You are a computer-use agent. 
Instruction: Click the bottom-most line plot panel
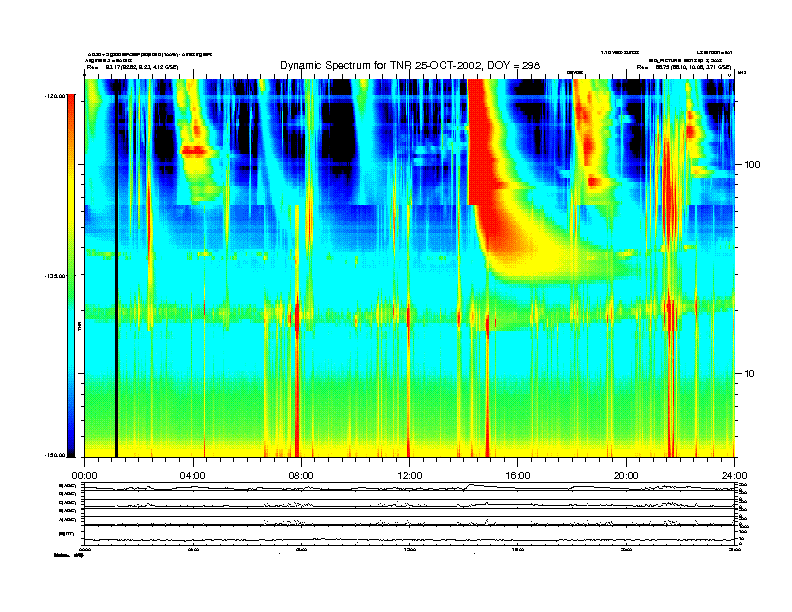tap(409, 534)
